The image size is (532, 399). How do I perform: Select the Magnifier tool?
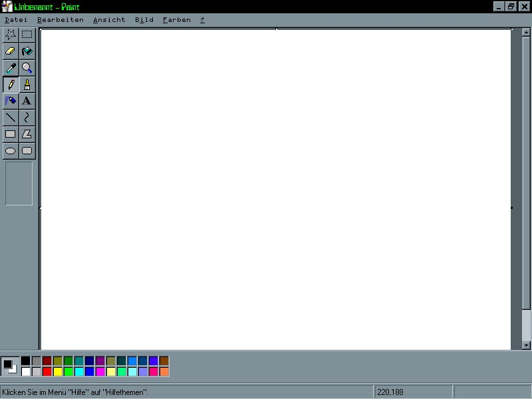coord(27,68)
